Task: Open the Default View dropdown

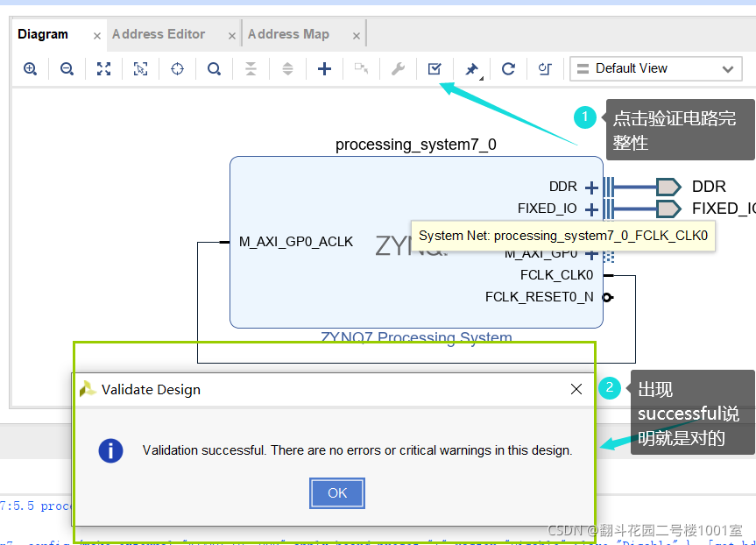Action: click(x=656, y=68)
